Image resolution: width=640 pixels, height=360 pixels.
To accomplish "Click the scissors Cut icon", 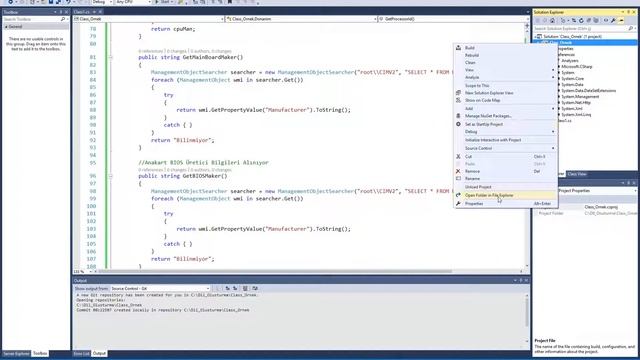I will (458, 157).
